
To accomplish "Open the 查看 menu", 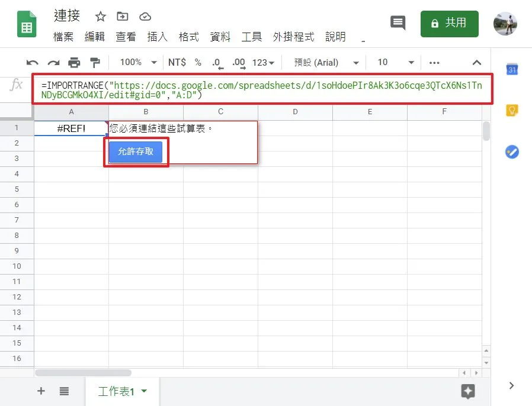I will point(126,37).
